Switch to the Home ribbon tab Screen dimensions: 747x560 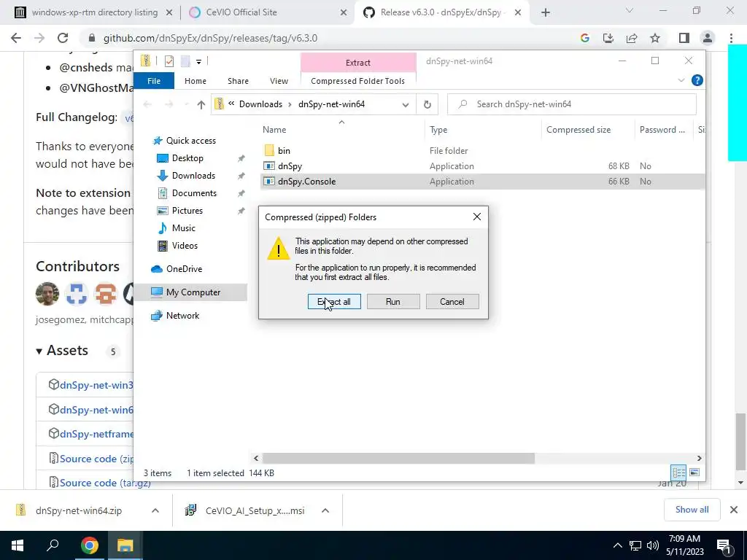click(196, 81)
